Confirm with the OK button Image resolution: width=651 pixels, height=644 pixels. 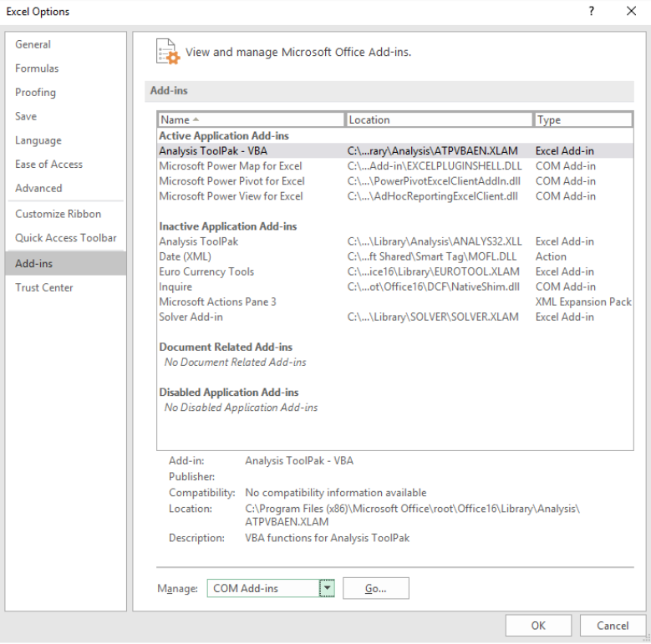tap(538, 626)
